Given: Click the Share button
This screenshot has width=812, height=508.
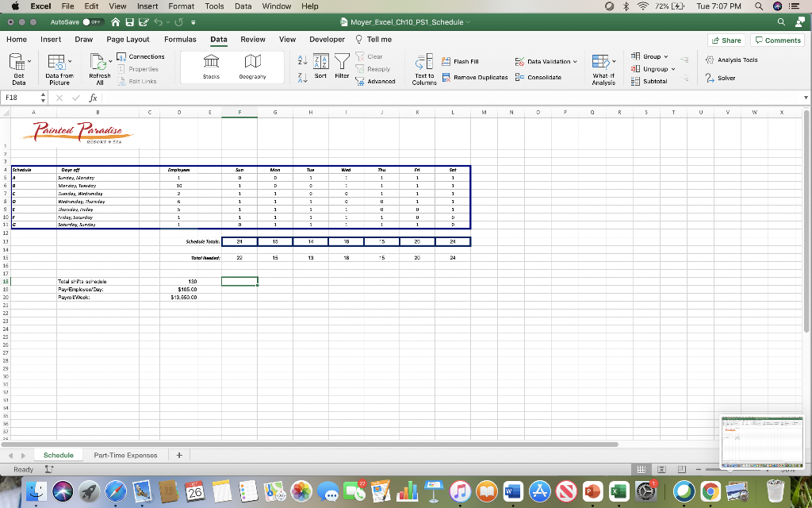Looking at the screenshot, I should tap(726, 40).
